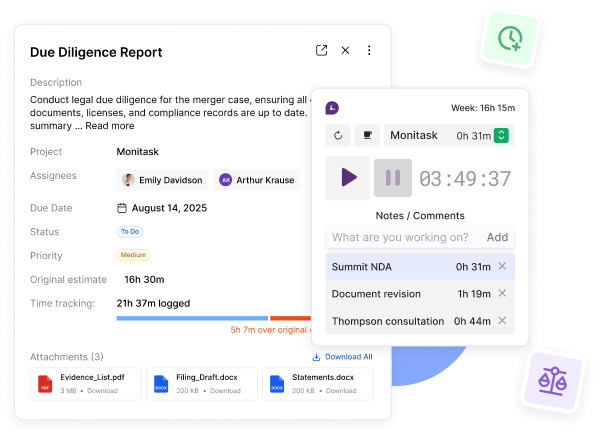The image size is (600, 438).
Task: Open Due Diligence Report in new window
Action: 321,50
